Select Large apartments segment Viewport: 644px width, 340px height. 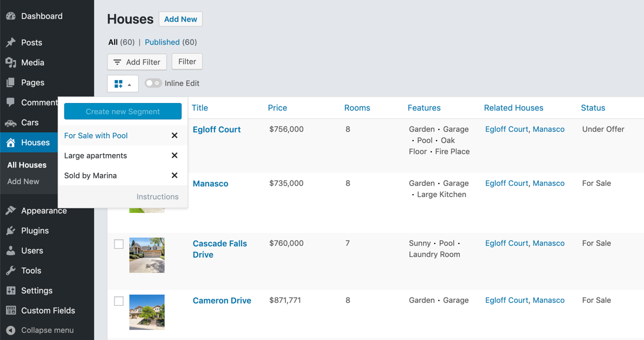pos(95,155)
